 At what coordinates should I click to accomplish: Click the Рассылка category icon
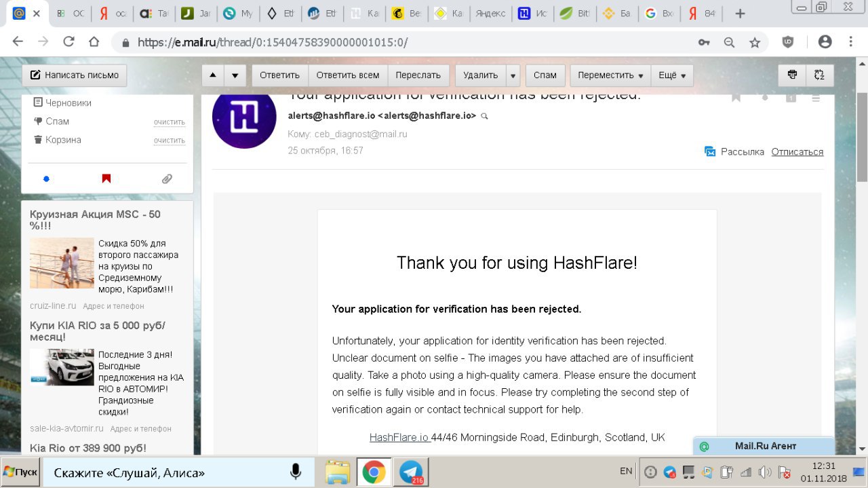710,151
